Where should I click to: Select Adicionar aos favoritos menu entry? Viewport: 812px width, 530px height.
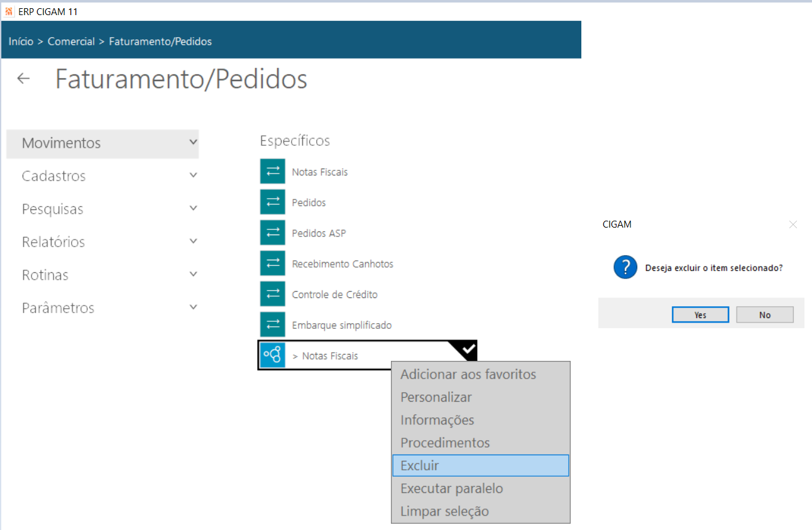coord(468,375)
